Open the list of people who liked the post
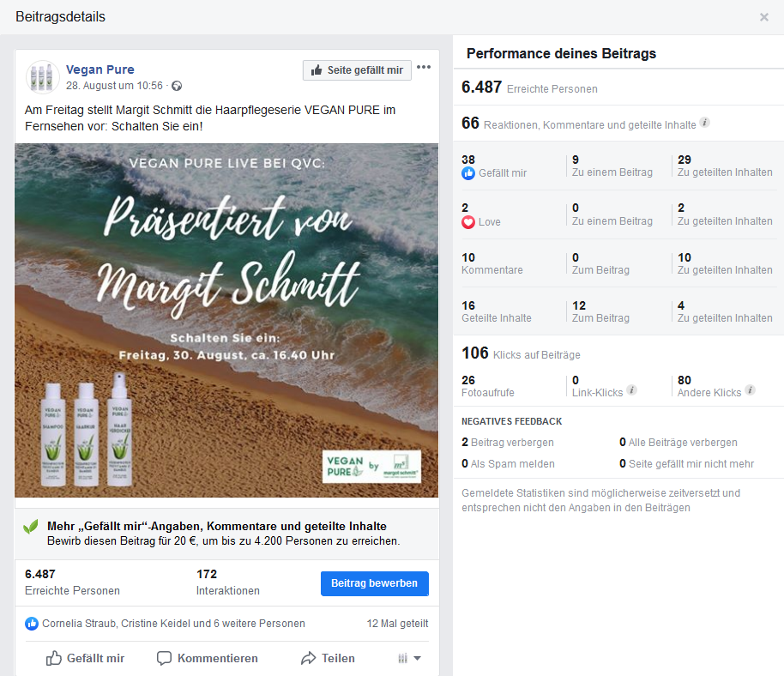This screenshot has width=784, height=676. point(173,624)
